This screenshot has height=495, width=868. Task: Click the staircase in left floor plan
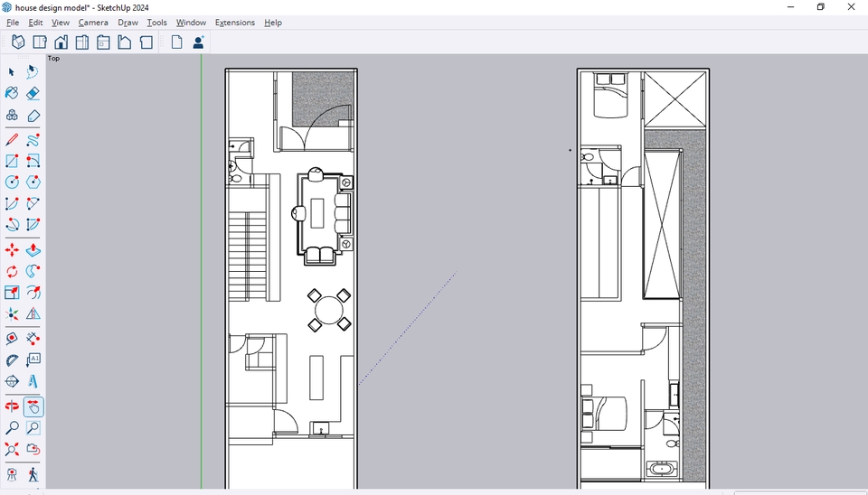coord(248,257)
